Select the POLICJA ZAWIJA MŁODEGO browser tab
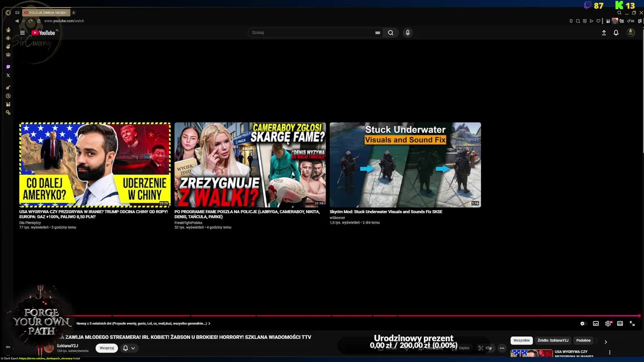 click(45, 13)
